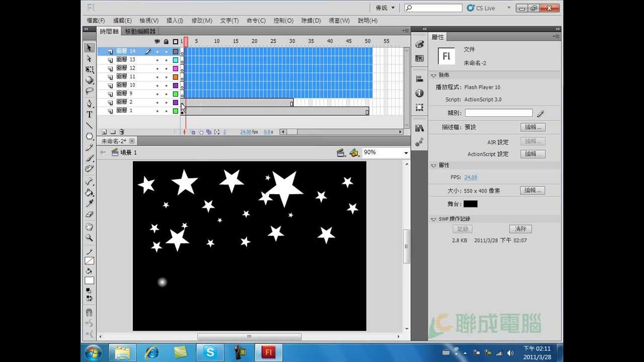
Task: Toggle the eye column header for all layers
Action: pyautogui.click(x=157, y=41)
